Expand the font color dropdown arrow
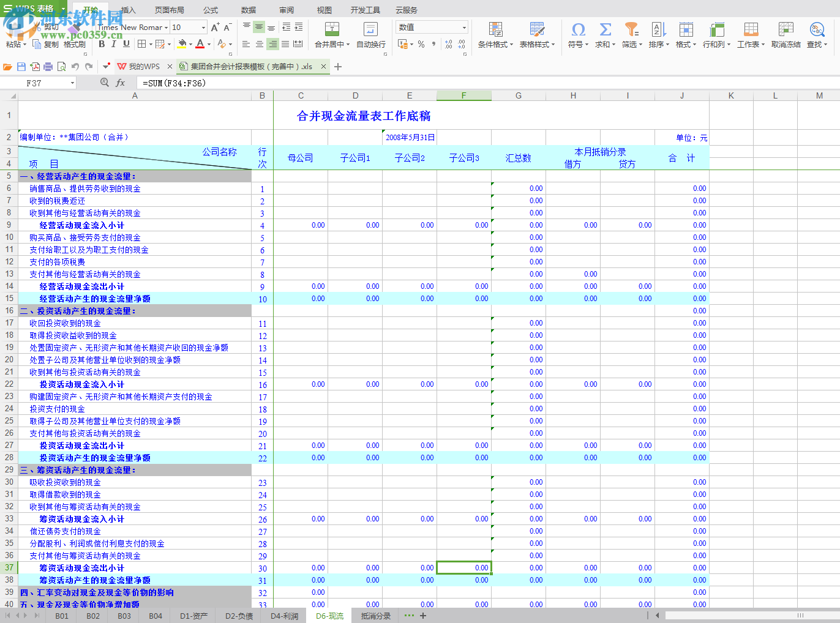 (209, 44)
